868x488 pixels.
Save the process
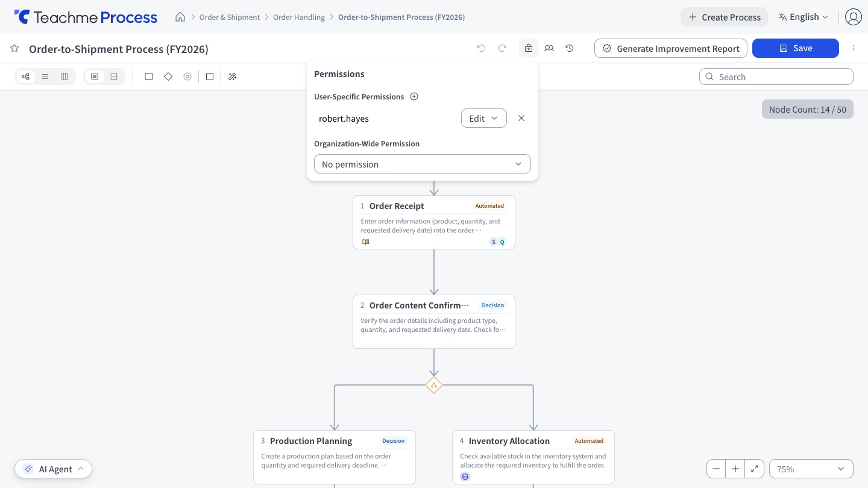pos(796,48)
